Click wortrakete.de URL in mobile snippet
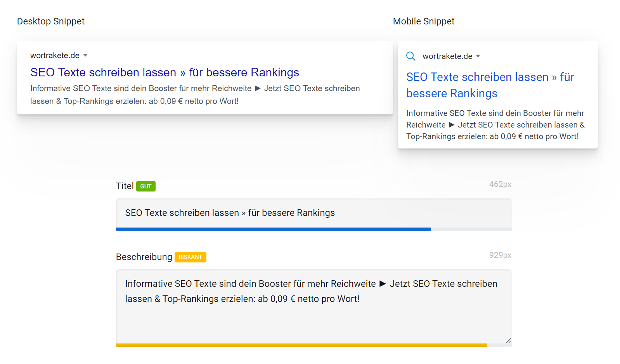Viewport: 620px width, 364px height. (x=447, y=56)
